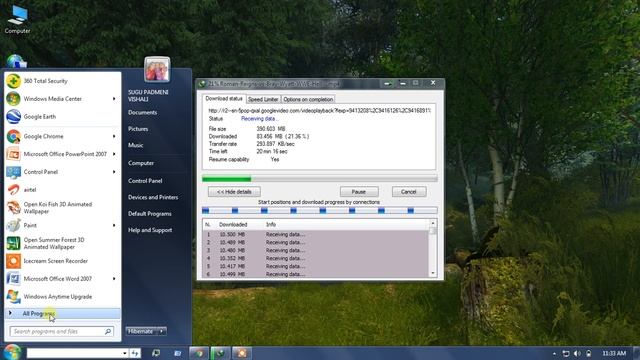Click the connections list scrollbar down arrow
Viewport: 640px width, 360px height.
[x=433, y=273]
